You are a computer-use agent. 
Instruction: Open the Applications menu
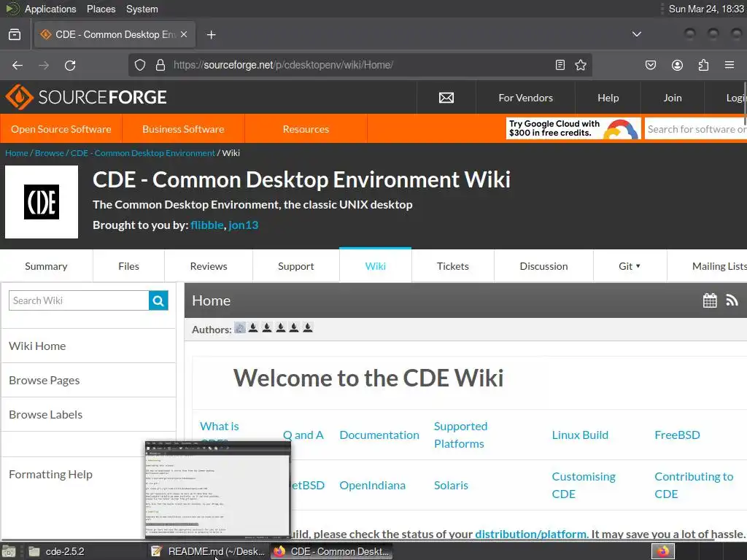pyautogui.click(x=50, y=9)
